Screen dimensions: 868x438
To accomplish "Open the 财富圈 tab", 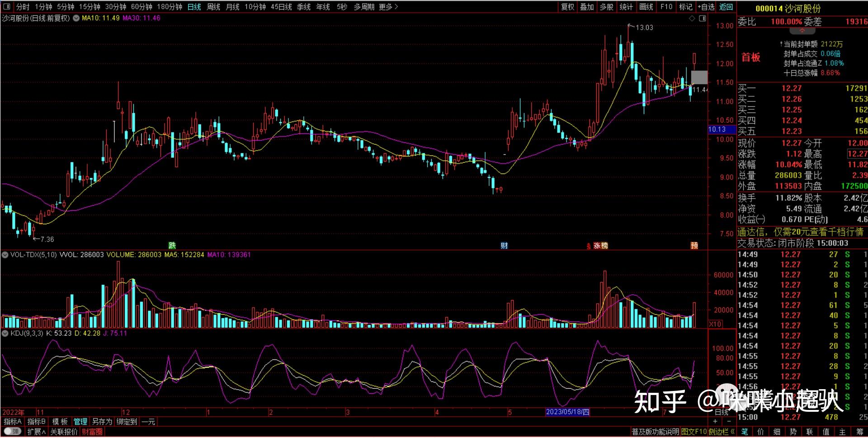I will pyautogui.click(x=92, y=432).
